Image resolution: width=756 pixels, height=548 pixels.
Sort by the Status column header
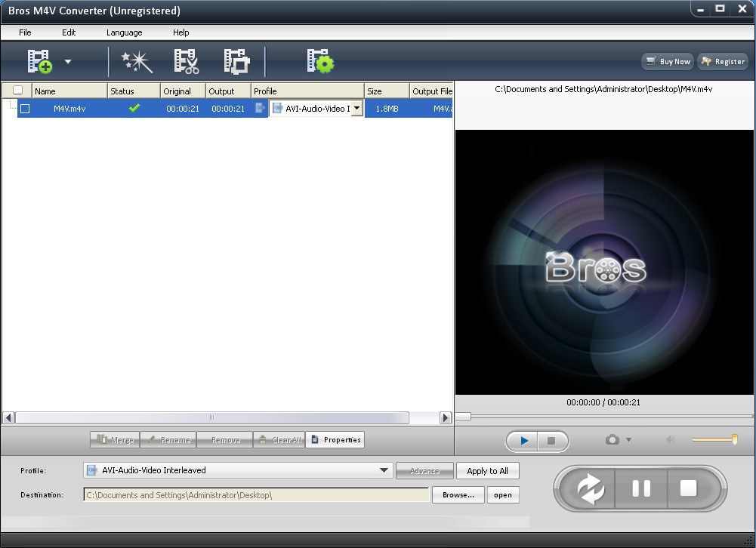coord(134,91)
